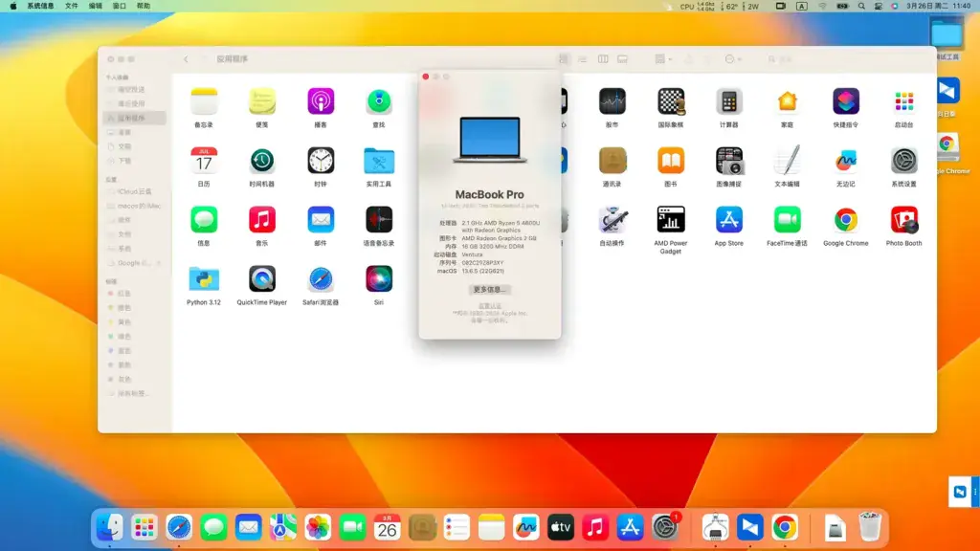Open the Finder group-by dropdown
980x551 pixels.
pyautogui.click(x=663, y=58)
